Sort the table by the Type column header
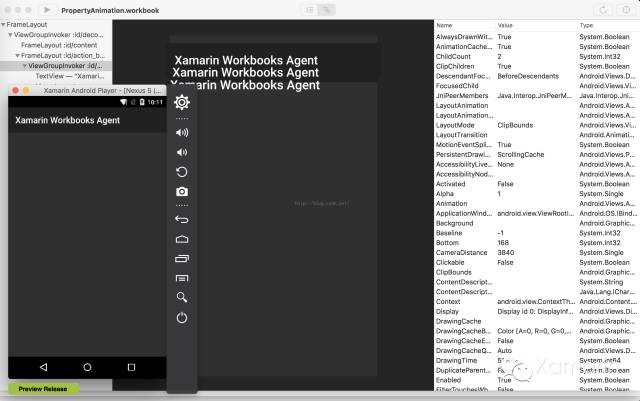 click(x=586, y=25)
